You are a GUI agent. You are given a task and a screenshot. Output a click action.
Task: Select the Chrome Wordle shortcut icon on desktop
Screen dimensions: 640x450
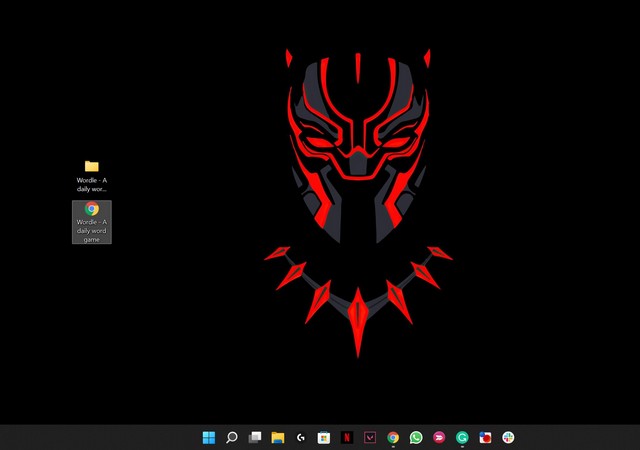tap(92, 209)
